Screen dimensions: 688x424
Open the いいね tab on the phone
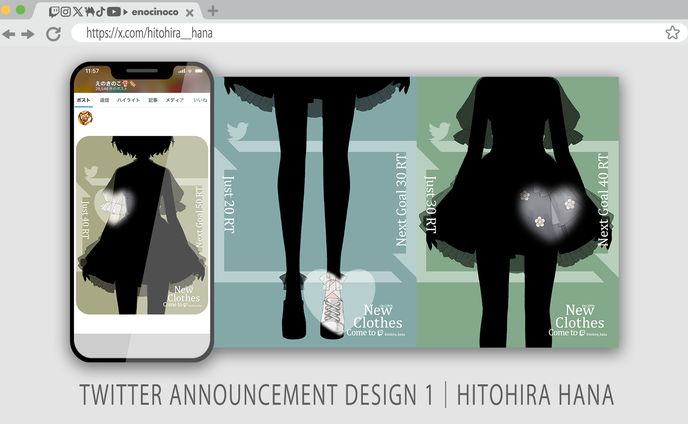pyautogui.click(x=200, y=101)
